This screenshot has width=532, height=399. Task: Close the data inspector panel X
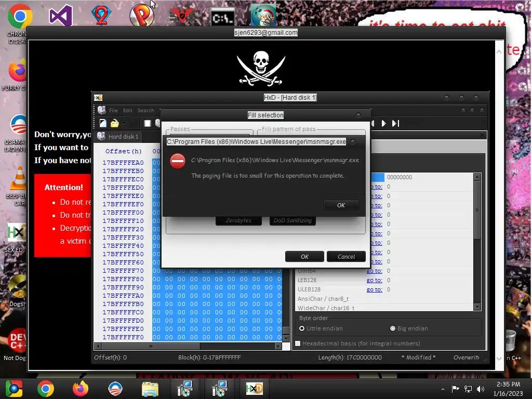[x=482, y=135]
